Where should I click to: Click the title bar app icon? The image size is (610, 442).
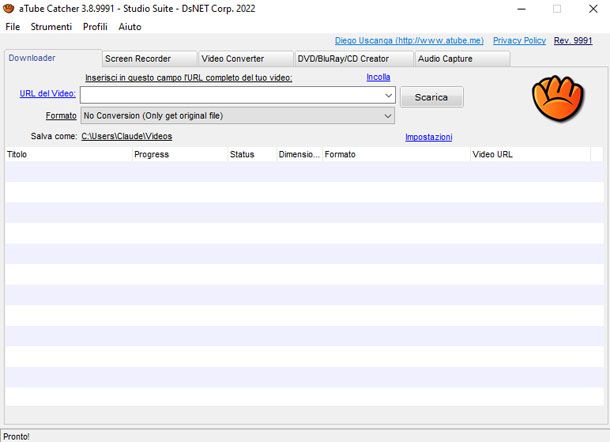(9, 8)
